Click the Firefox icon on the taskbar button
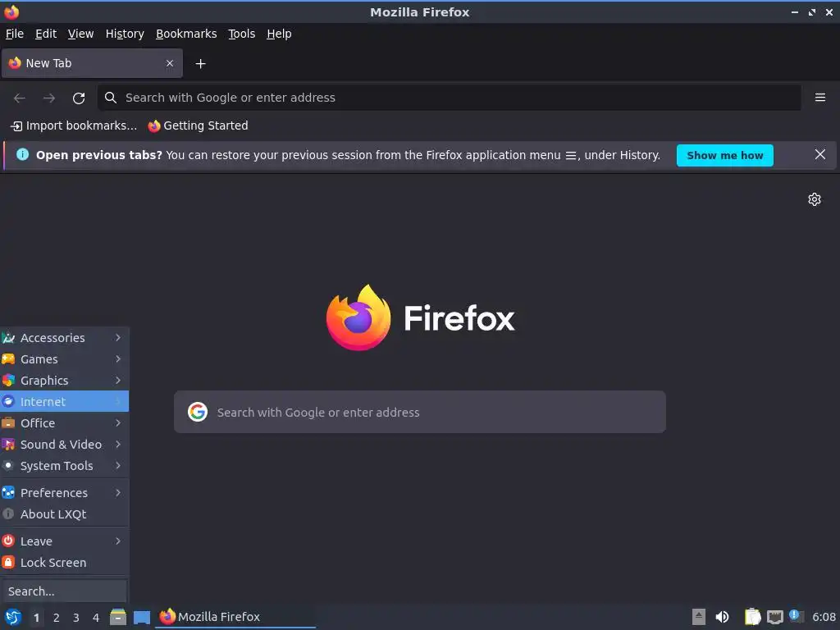This screenshot has height=630, width=840. pyautogui.click(x=167, y=617)
